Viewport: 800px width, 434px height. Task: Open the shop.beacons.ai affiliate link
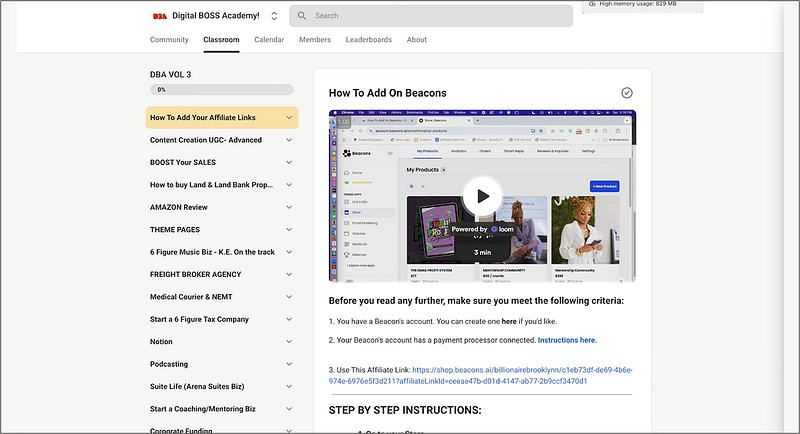[481, 376]
